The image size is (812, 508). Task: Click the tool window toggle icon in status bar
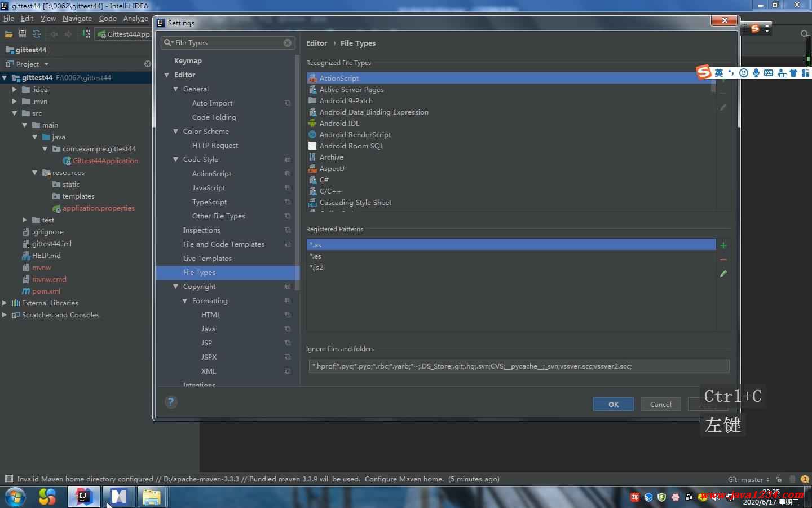(9, 479)
